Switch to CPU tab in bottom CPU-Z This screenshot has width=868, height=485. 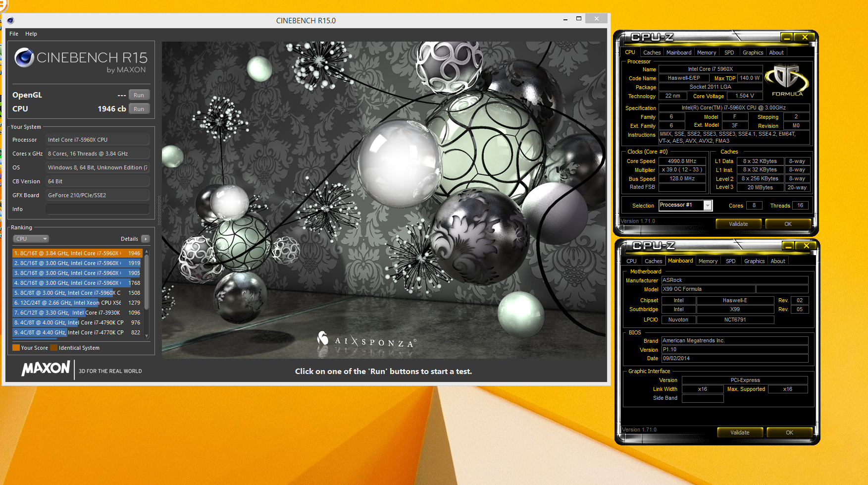click(631, 261)
